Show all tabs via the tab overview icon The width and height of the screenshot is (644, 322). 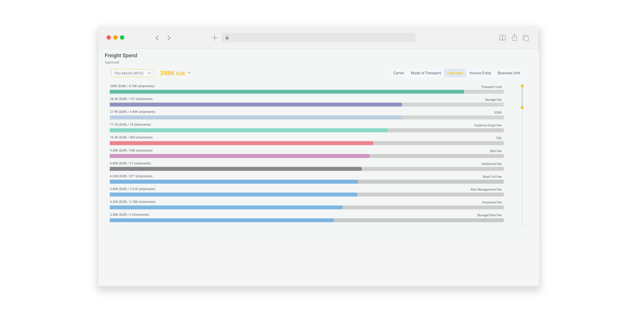[526, 38]
